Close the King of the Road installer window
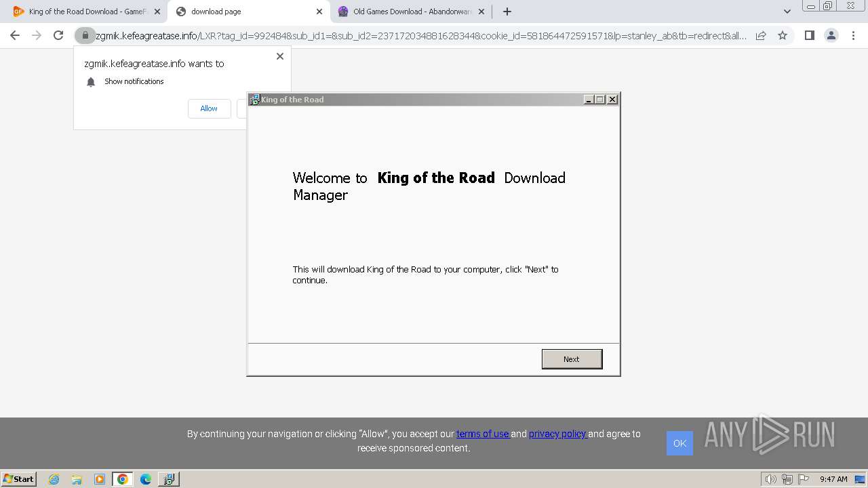The image size is (868, 488). coord(612,100)
